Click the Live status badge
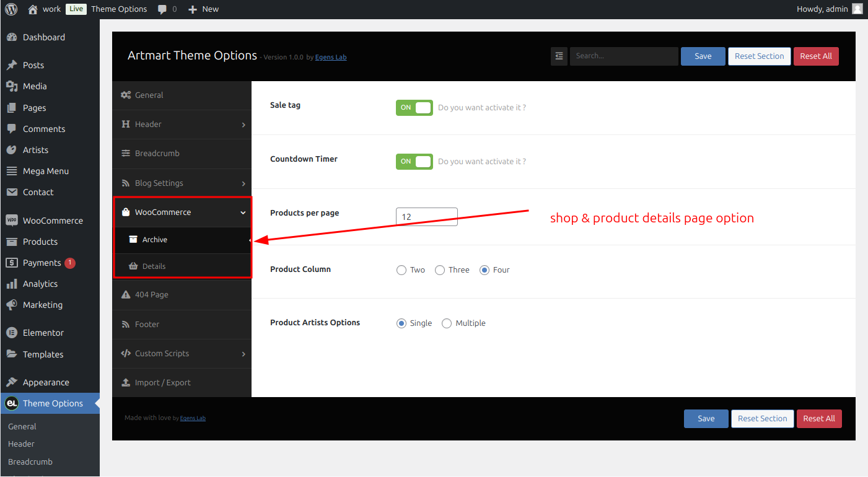868x477 pixels. (x=76, y=9)
